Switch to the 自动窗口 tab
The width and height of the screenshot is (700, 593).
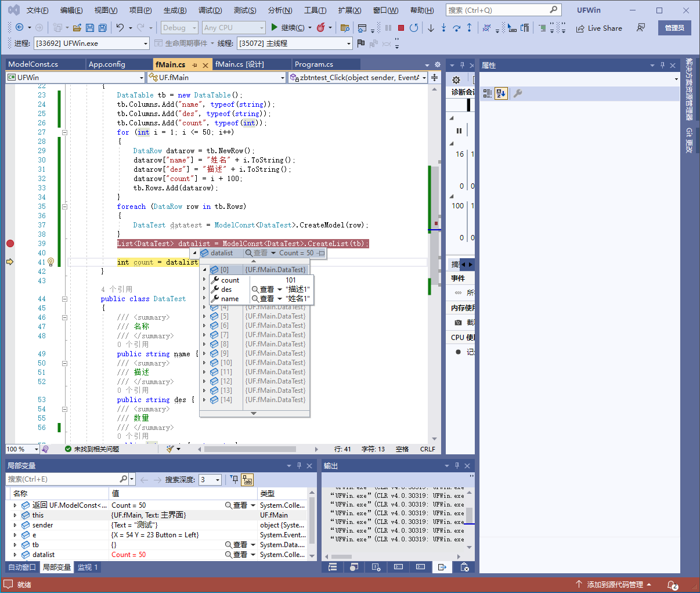tap(22, 567)
